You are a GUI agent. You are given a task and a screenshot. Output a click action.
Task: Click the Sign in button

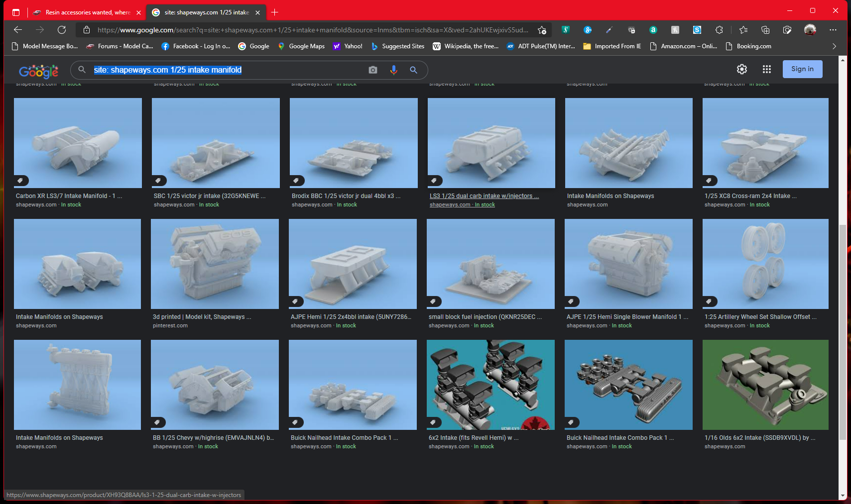click(802, 69)
